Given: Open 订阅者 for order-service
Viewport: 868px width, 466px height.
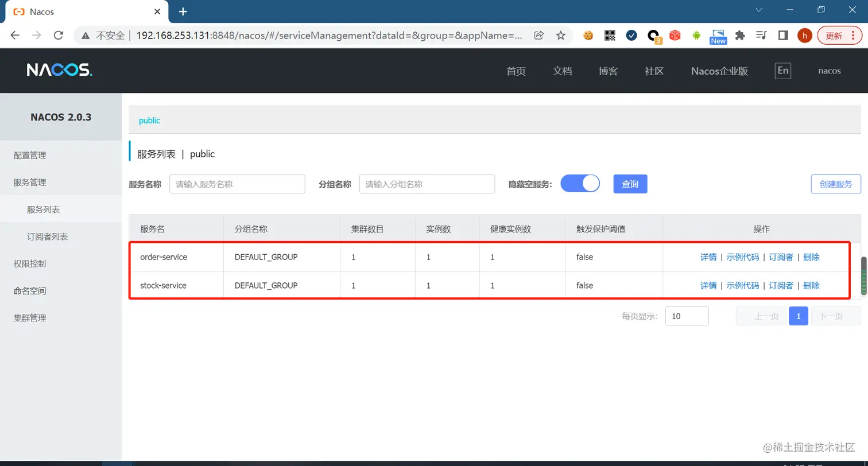Looking at the screenshot, I should pos(781,257).
